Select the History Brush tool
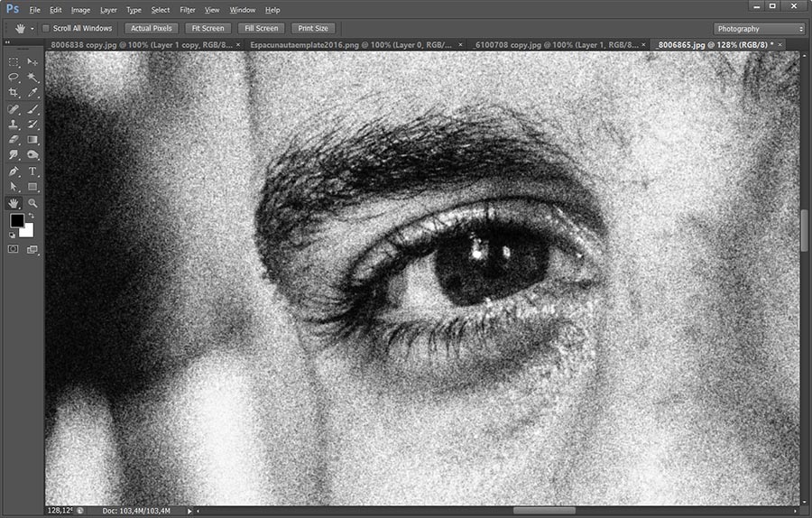Image resolution: width=812 pixels, height=518 pixels. pos(32,125)
